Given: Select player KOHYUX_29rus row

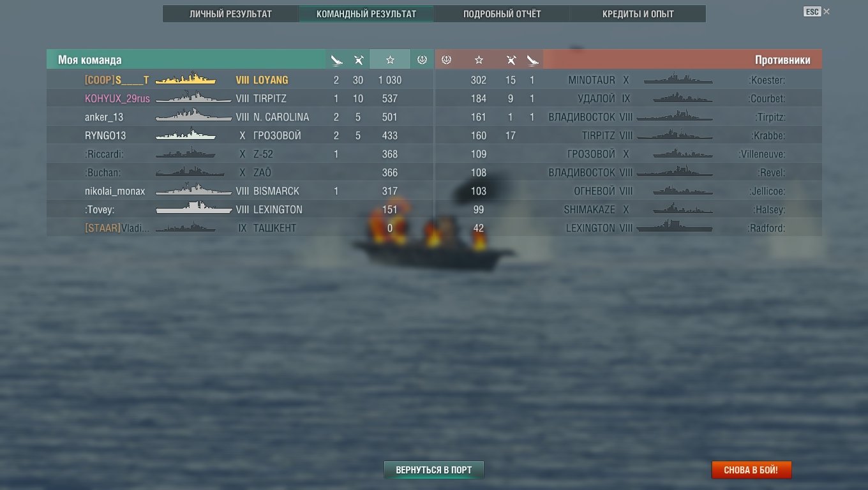Looking at the screenshot, I should 240,98.
